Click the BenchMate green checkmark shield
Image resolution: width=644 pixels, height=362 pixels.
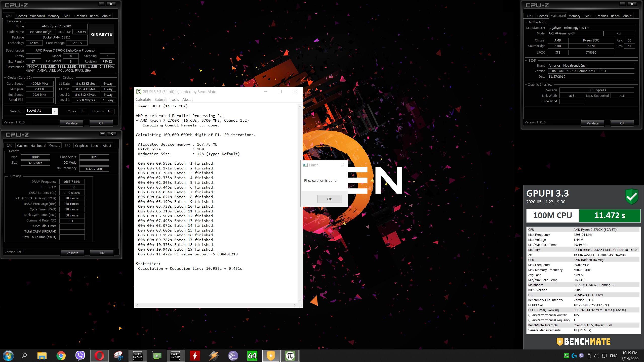[631, 197]
